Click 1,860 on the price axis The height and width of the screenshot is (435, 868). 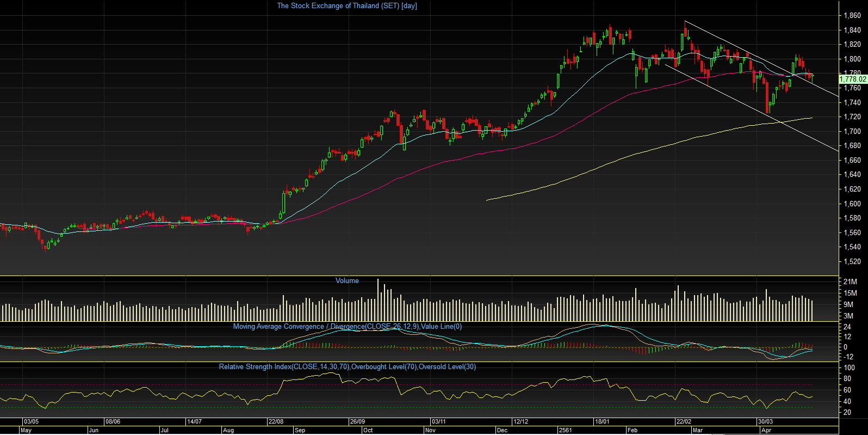(852, 15)
